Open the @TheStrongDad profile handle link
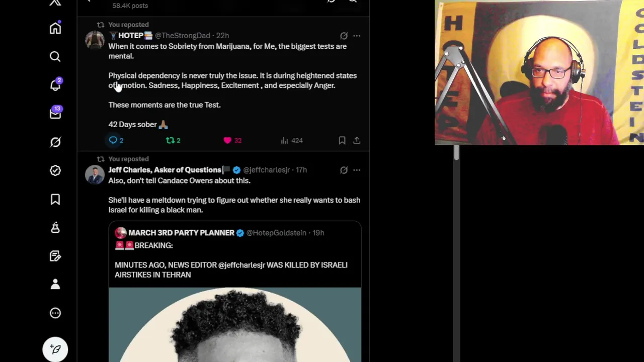 click(x=182, y=36)
